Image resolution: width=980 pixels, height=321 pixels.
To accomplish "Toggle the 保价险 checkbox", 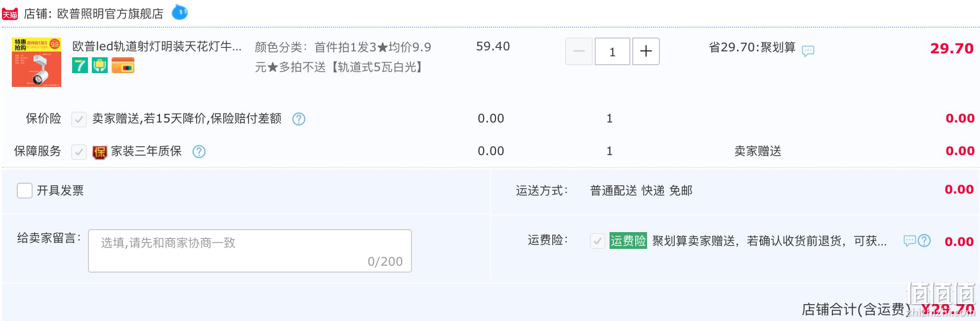I will pos(79,119).
